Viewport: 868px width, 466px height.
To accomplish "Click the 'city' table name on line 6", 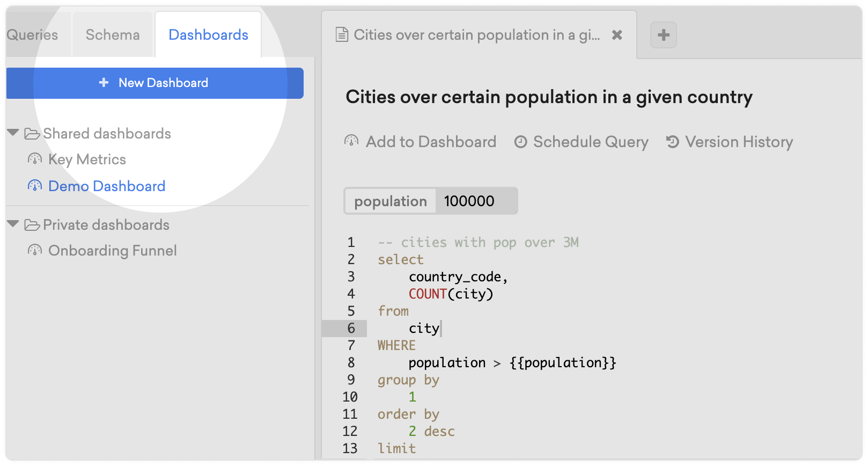I will pos(424,328).
